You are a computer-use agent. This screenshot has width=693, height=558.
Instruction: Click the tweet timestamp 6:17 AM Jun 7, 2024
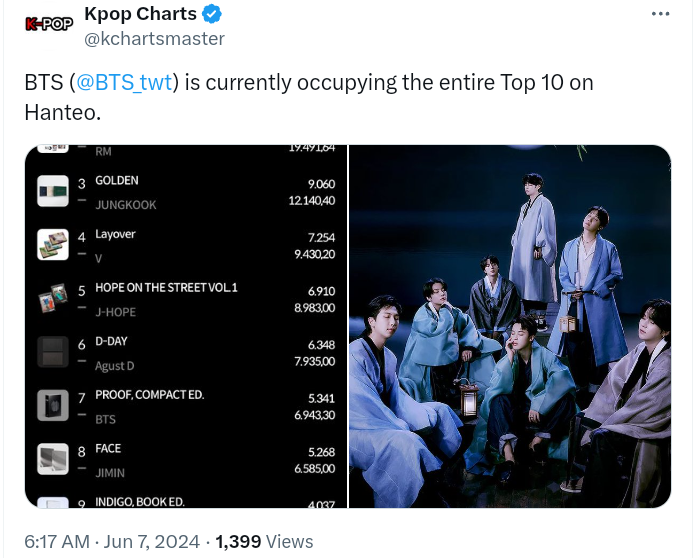112,541
